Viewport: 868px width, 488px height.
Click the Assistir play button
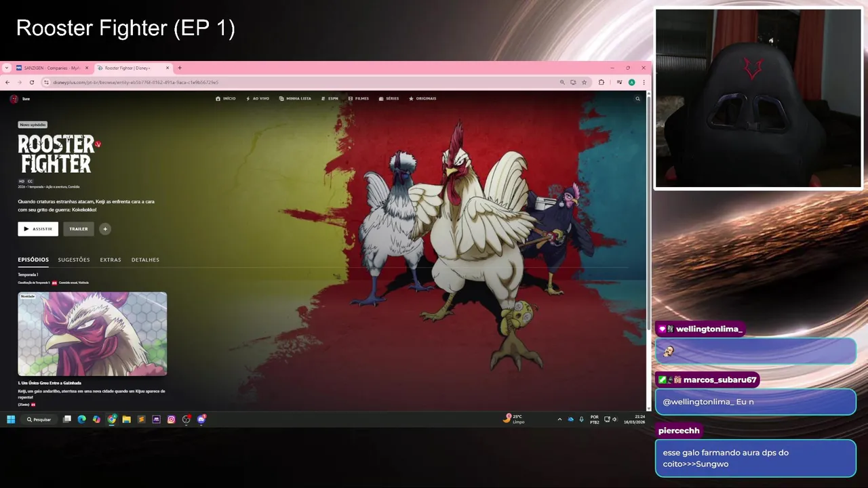38,229
